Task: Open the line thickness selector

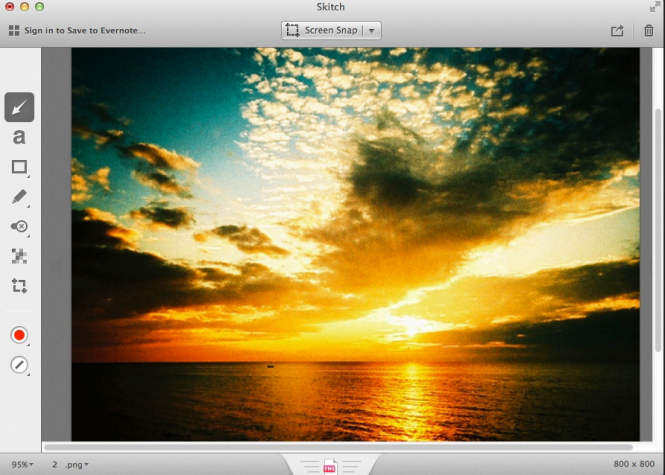Action: pos(19,365)
